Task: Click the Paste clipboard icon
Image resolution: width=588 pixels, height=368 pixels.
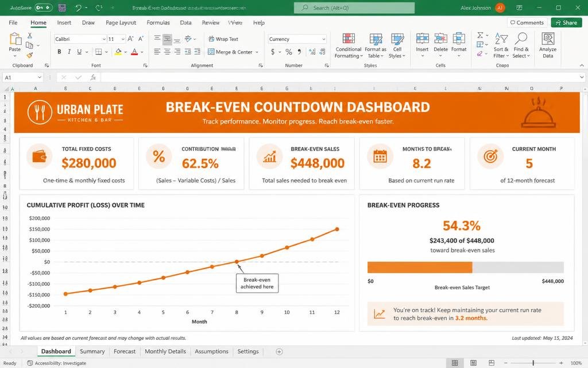Action: click(15, 39)
